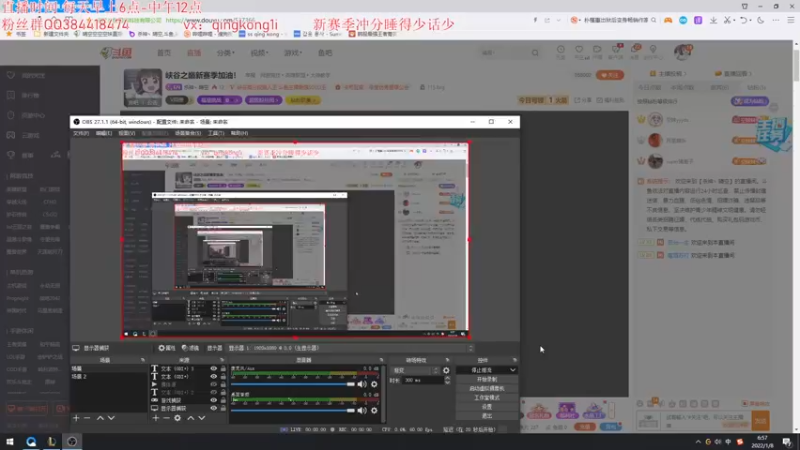Toggle visibility of 文本 (GDI+) 3 source
This screenshot has width=800, height=450.
click(213, 368)
